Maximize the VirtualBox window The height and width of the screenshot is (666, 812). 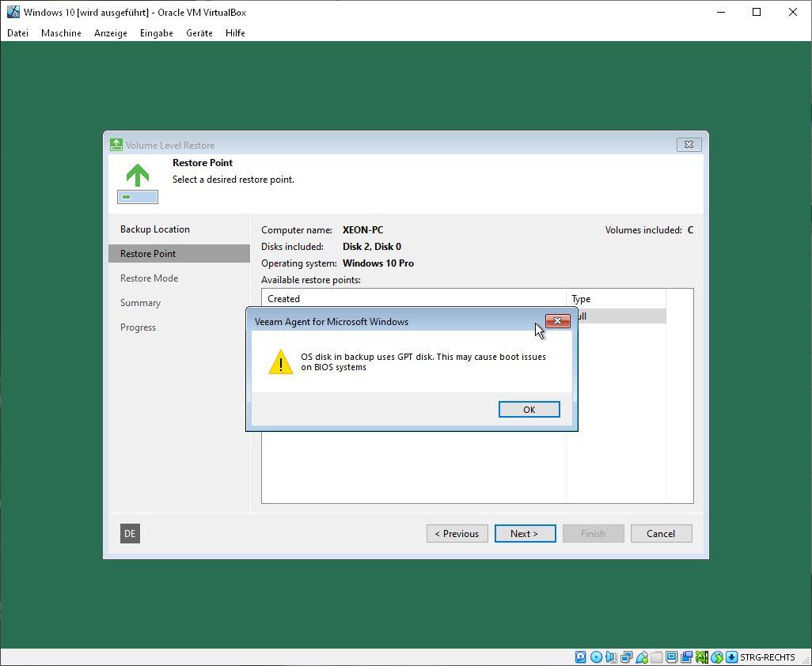click(x=757, y=12)
